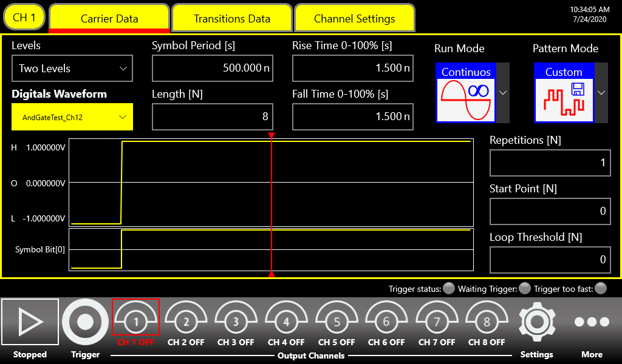
Task: Switch to the Transitions Data tab
Action: click(x=231, y=19)
